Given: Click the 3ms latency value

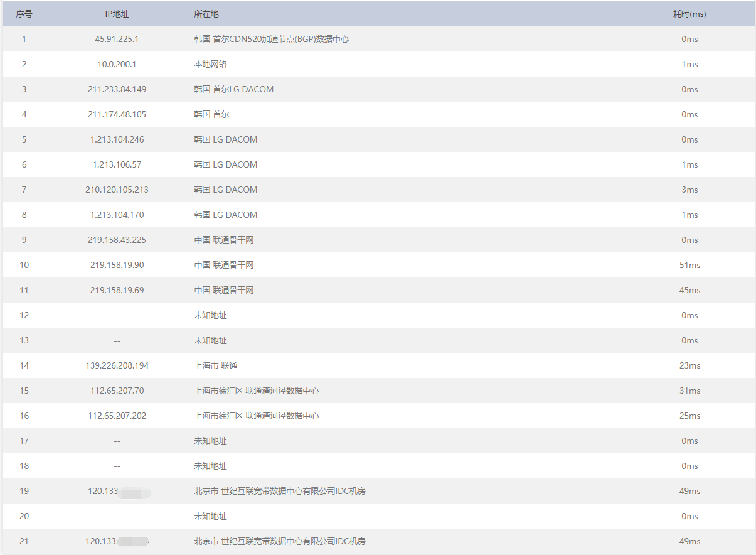Looking at the screenshot, I should click(689, 190).
